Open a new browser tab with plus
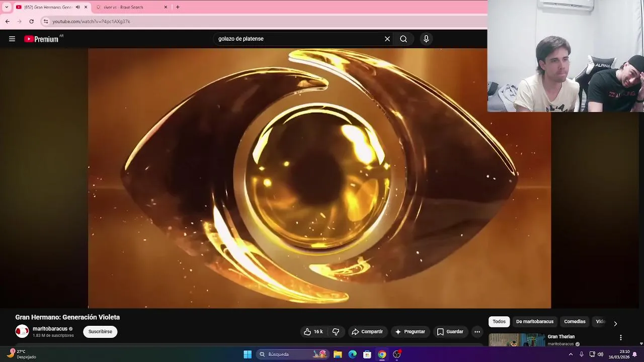The image size is (644, 362). [178, 7]
